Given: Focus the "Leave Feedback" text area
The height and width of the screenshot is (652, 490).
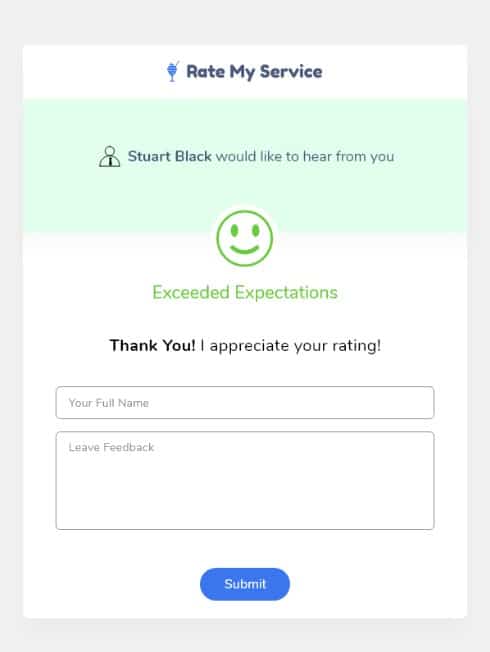Looking at the screenshot, I should pyautogui.click(x=245, y=481).
